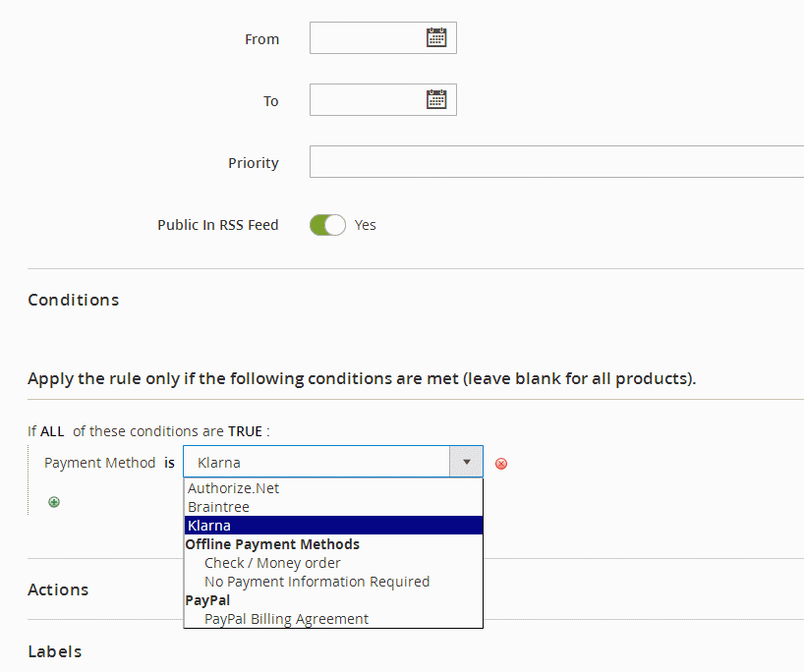Choose Braintree payment method
The width and height of the screenshot is (804, 672).
pos(219,507)
